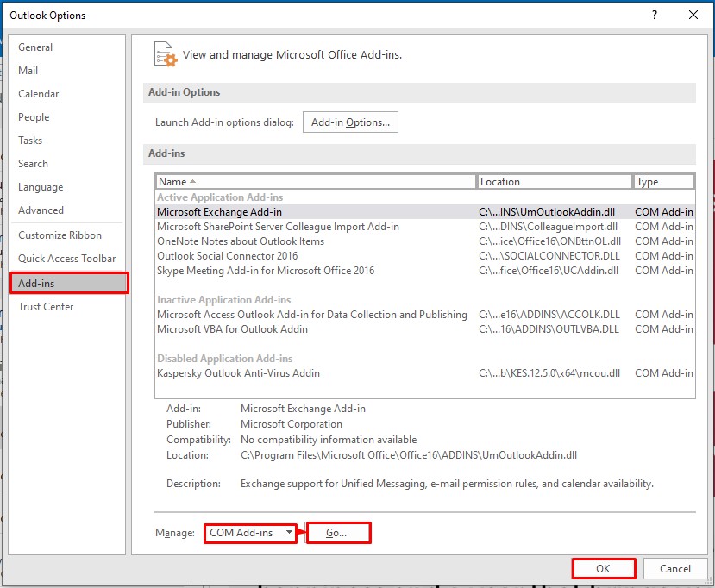This screenshot has height=588, width=715.
Task: Open the Manage COM Add-ins dropdown
Action: pyautogui.click(x=251, y=533)
